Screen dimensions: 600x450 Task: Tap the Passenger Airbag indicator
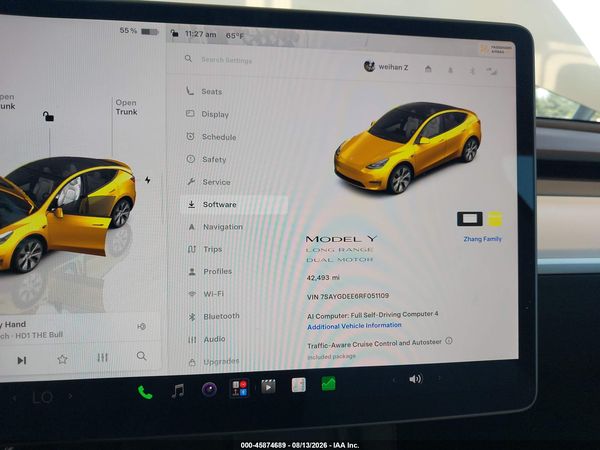click(x=496, y=49)
